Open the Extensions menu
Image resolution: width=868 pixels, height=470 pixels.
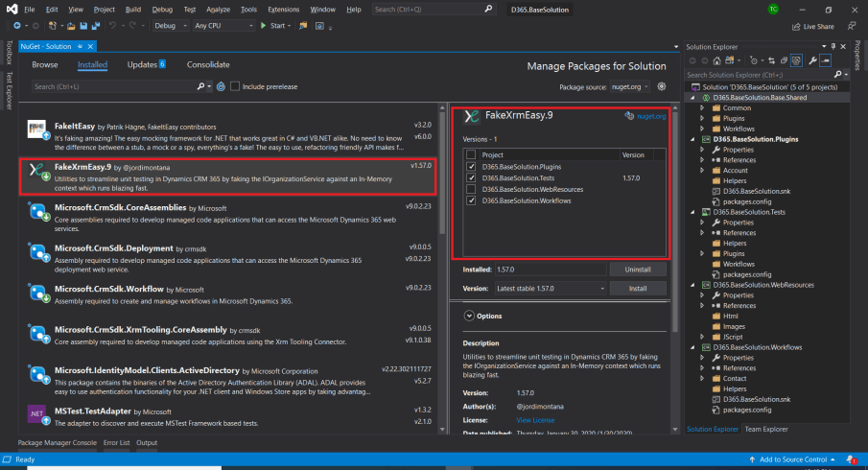pyautogui.click(x=283, y=9)
